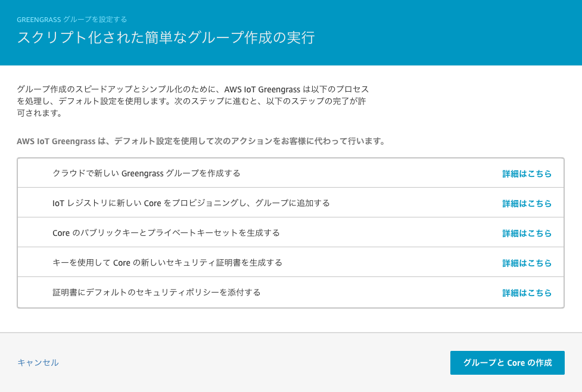Open 詳細はこちら for new security certificate row

tap(527, 263)
